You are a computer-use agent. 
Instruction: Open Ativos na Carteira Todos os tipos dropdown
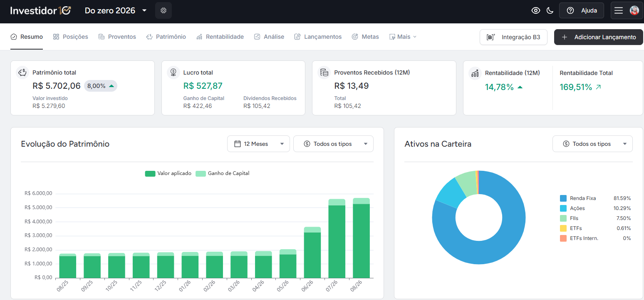592,144
